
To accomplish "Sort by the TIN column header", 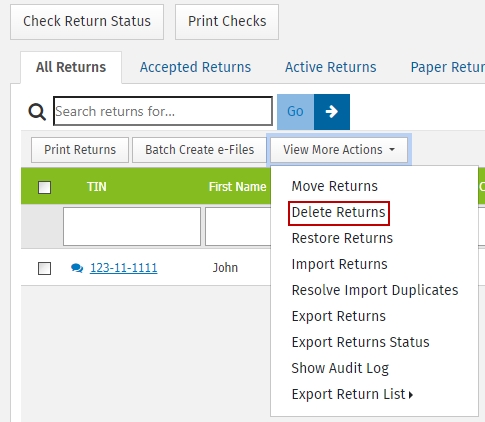I will click(97, 187).
